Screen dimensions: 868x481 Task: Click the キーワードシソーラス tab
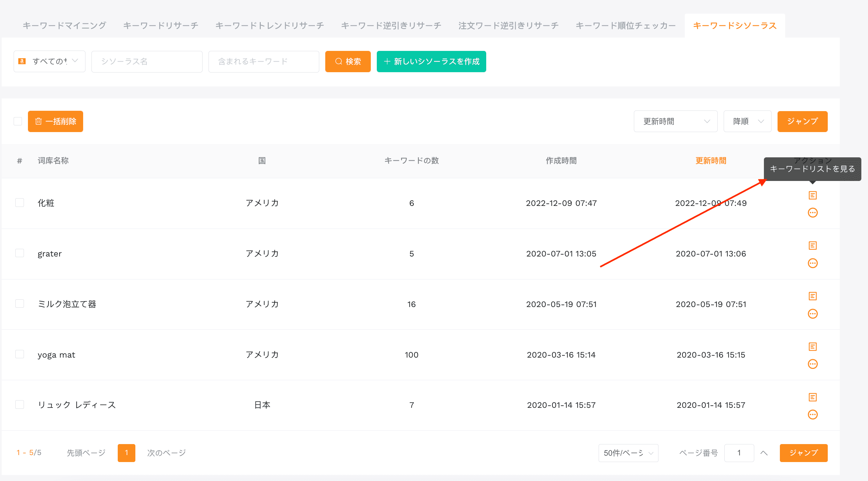(x=735, y=26)
